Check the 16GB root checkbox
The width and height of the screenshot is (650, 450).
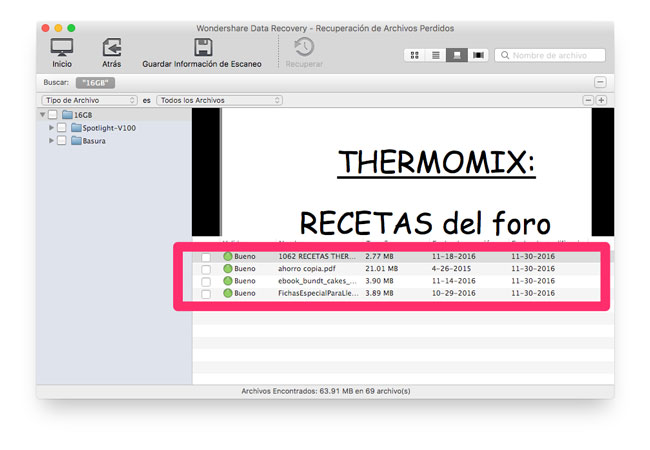(x=53, y=115)
